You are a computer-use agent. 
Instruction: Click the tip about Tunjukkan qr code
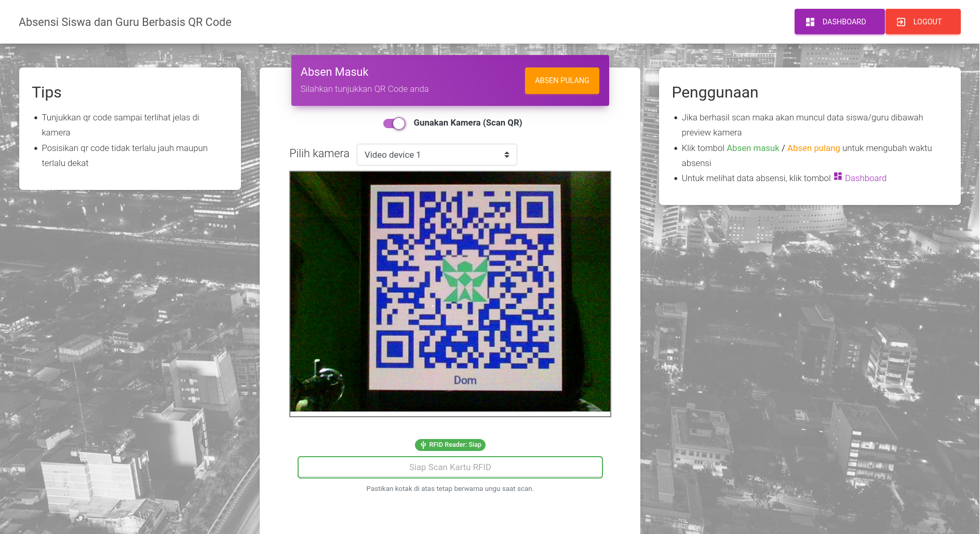[x=120, y=125]
